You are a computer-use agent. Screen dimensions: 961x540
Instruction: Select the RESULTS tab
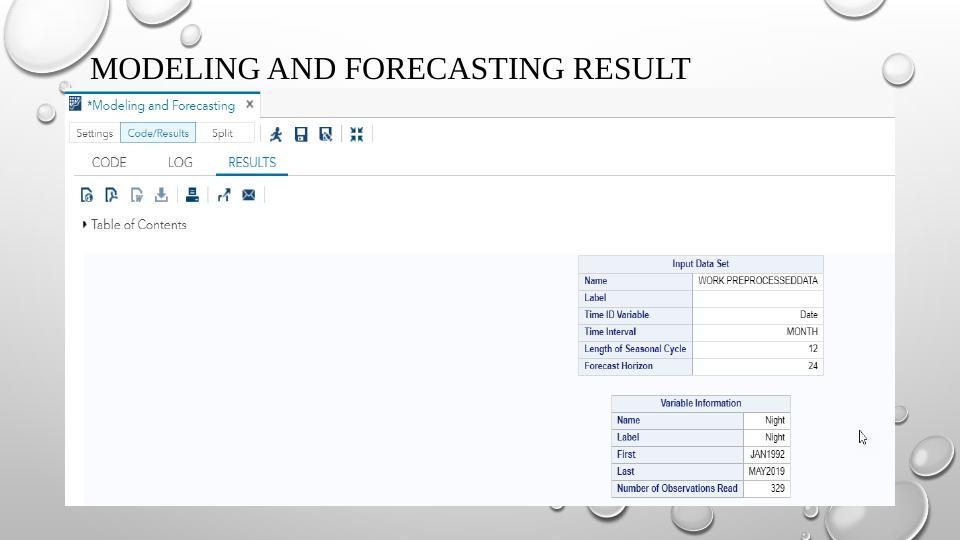click(252, 162)
